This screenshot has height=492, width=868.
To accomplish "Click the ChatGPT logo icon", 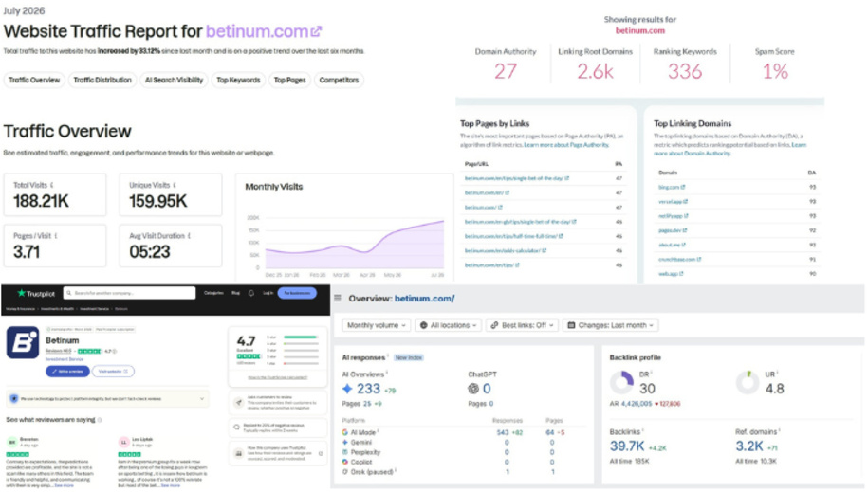I will click(472, 389).
